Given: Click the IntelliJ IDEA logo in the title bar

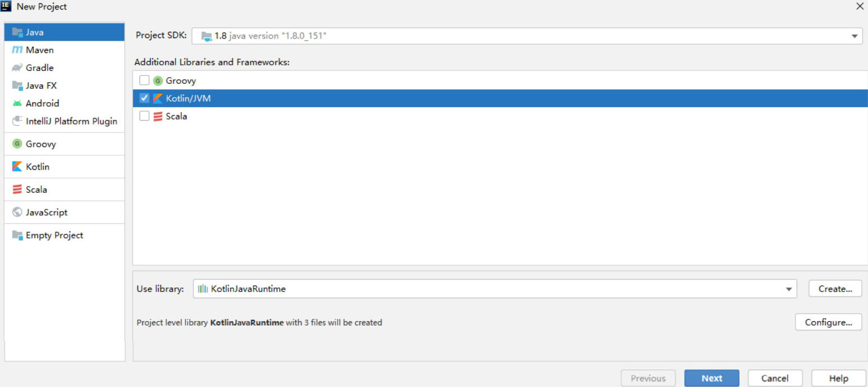Looking at the screenshot, I should [x=7, y=7].
